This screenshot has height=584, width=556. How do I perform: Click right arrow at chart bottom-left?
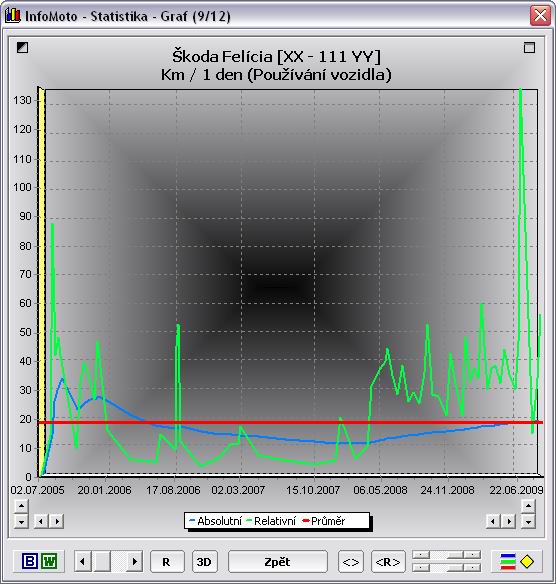click(x=57, y=521)
